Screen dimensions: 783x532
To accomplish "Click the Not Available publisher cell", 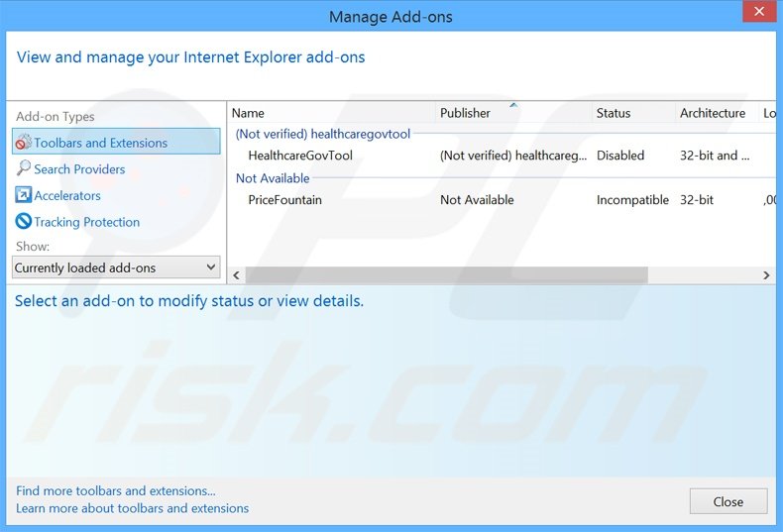I will [x=477, y=200].
